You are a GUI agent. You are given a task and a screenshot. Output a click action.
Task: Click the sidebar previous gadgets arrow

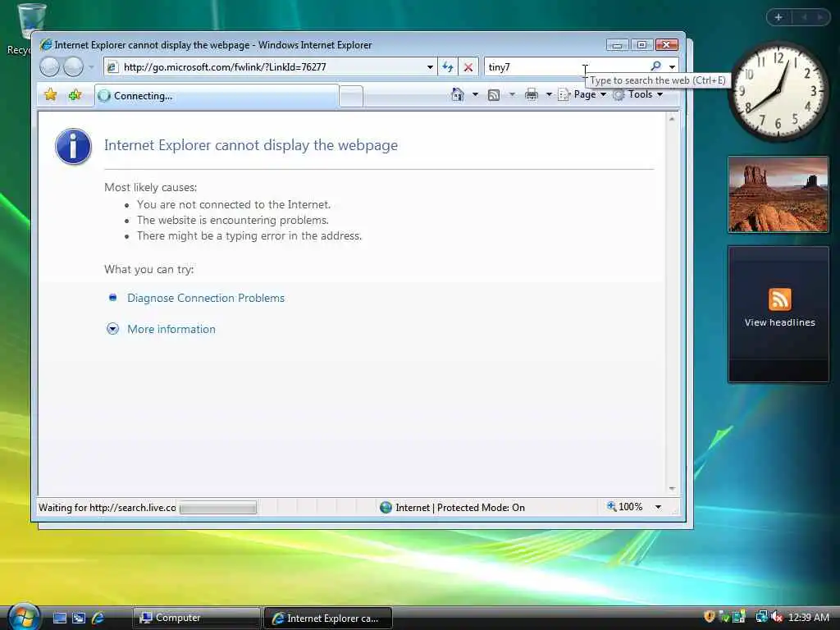click(804, 17)
